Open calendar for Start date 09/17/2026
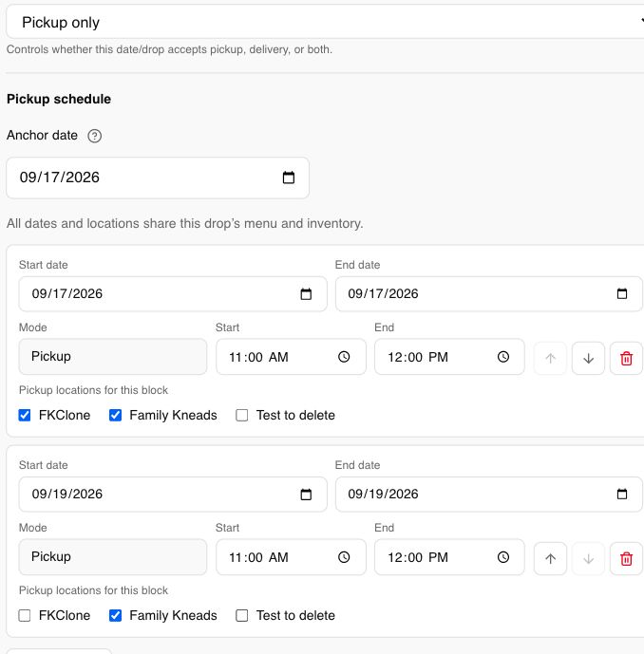This screenshot has width=644, height=654. (x=306, y=294)
